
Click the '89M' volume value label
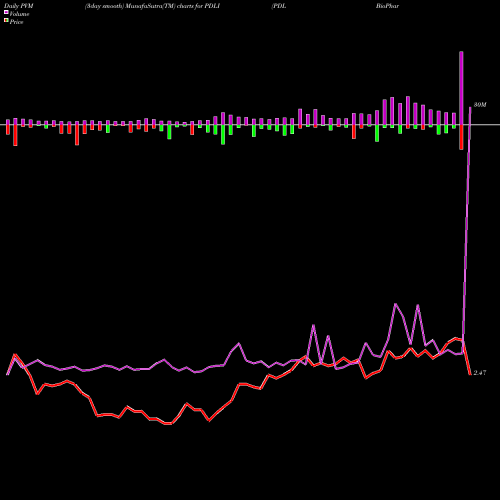coord(480,105)
